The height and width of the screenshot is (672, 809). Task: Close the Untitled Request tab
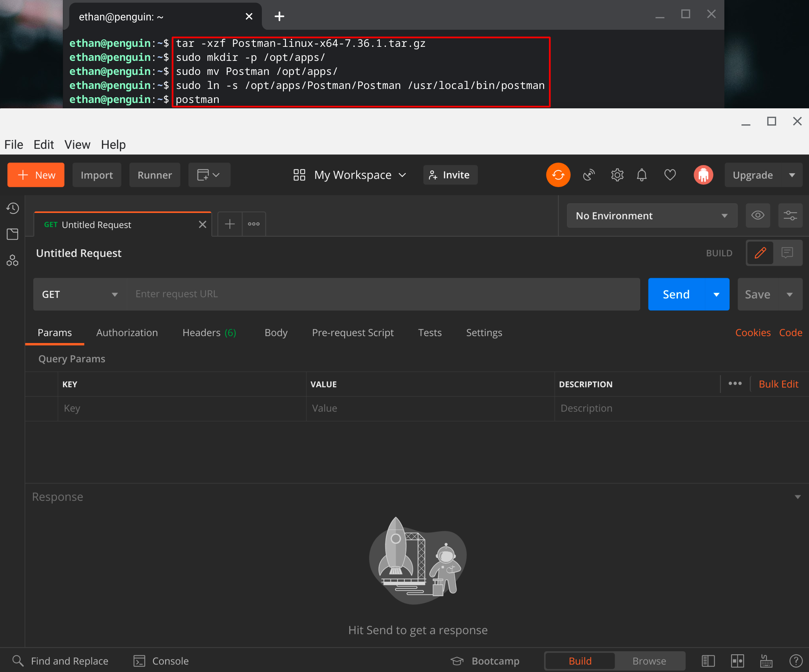tap(203, 225)
